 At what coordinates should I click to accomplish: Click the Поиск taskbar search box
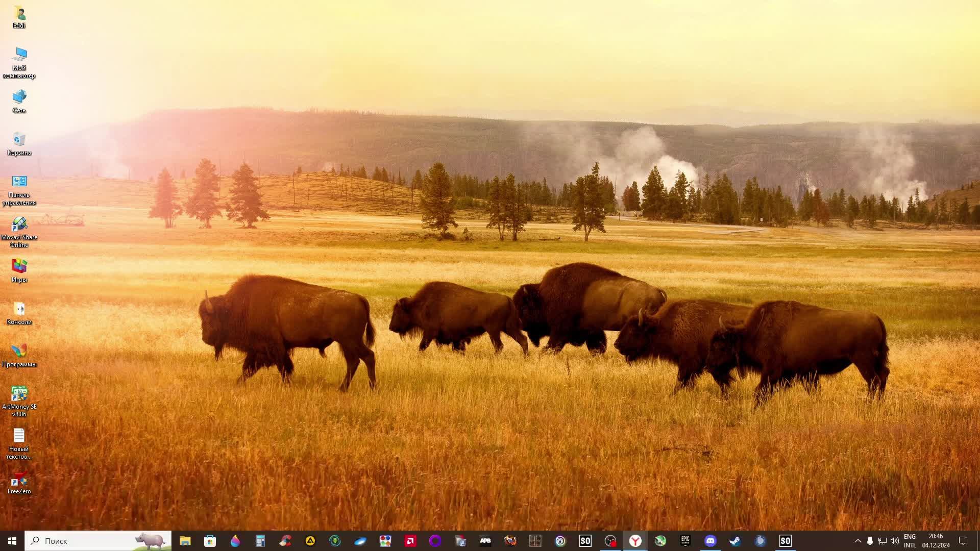(87, 541)
